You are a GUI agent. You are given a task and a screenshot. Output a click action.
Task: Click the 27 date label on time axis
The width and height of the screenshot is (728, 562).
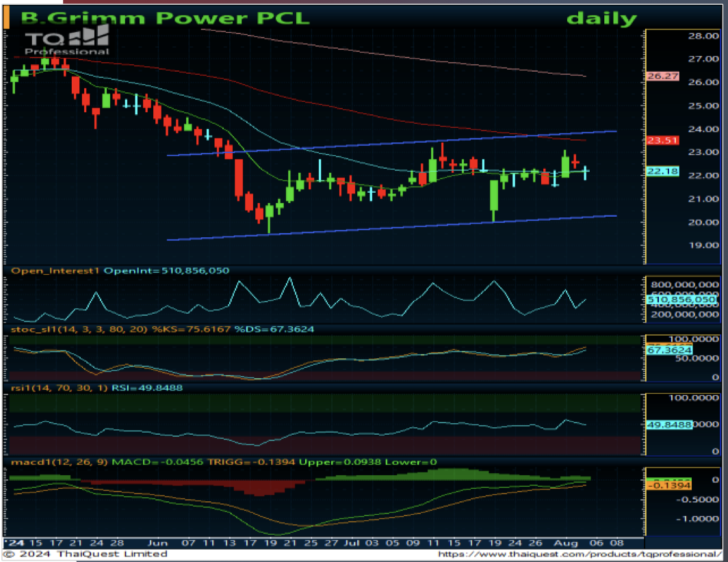click(x=331, y=542)
